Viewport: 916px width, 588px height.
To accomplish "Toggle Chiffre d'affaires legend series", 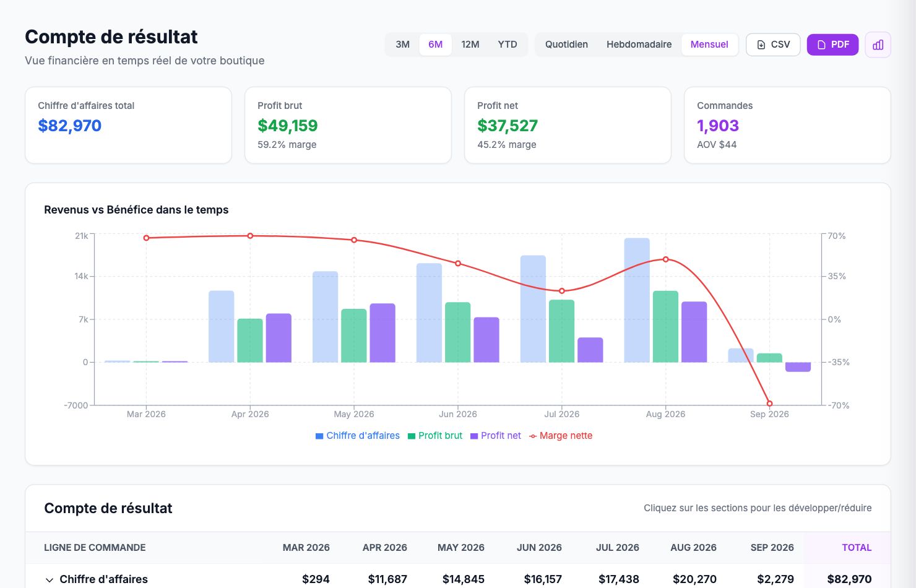I will [358, 436].
